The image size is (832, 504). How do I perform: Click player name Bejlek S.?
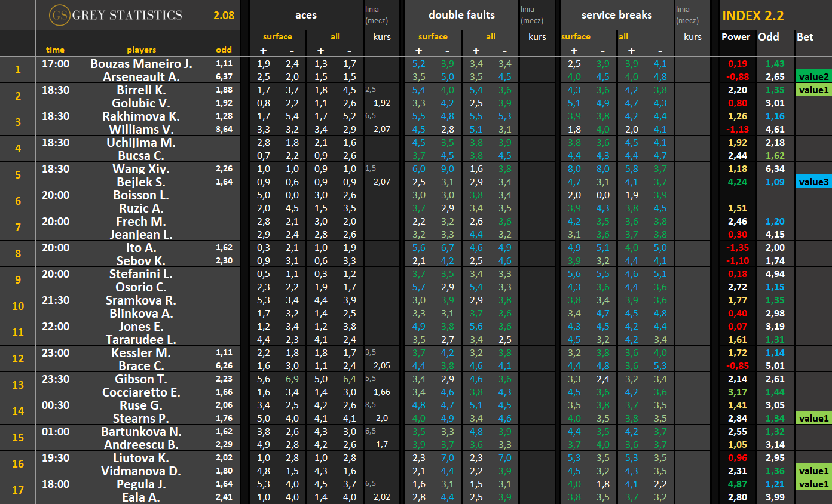tap(141, 182)
